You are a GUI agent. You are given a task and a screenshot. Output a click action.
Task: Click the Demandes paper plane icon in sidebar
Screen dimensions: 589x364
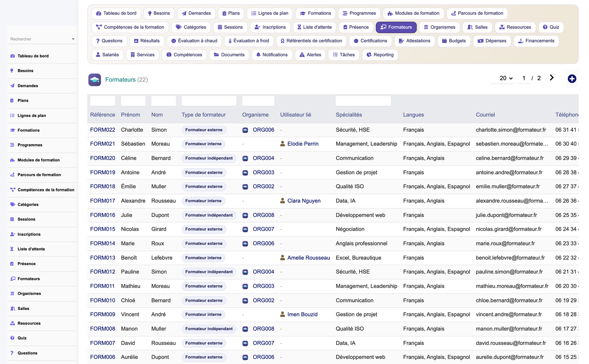coord(12,86)
